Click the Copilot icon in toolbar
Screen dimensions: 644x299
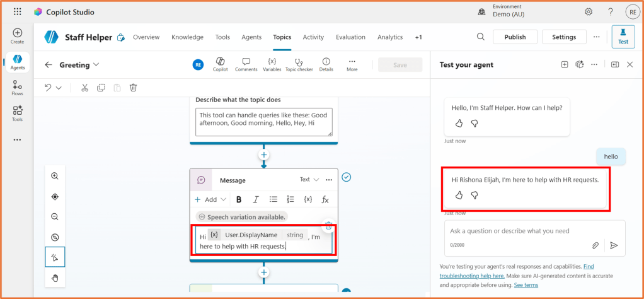click(x=220, y=64)
